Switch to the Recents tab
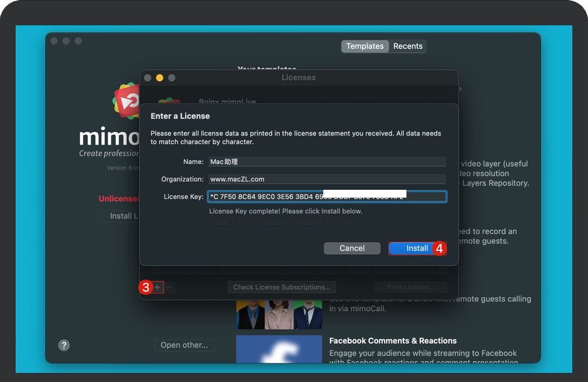This screenshot has width=588, height=382. tap(408, 46)
